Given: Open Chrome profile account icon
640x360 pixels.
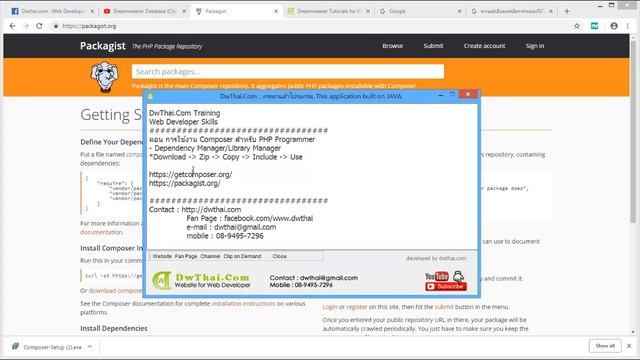Looking at the screenshot, I should point(614,26).
